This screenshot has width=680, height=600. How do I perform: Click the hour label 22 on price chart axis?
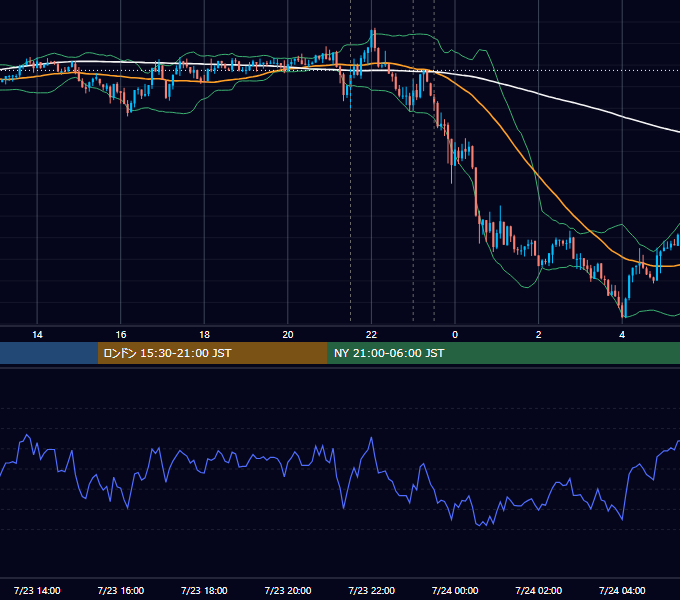point(371,335)
